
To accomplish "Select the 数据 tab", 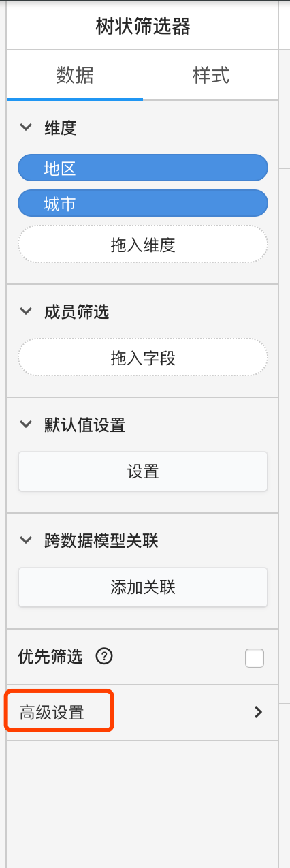I will click(75, 75).
